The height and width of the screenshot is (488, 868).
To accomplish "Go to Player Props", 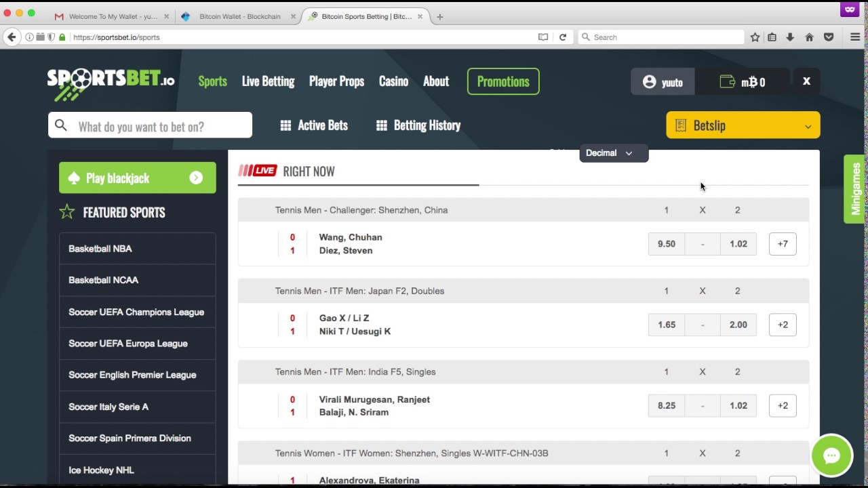I will (336, 81).
